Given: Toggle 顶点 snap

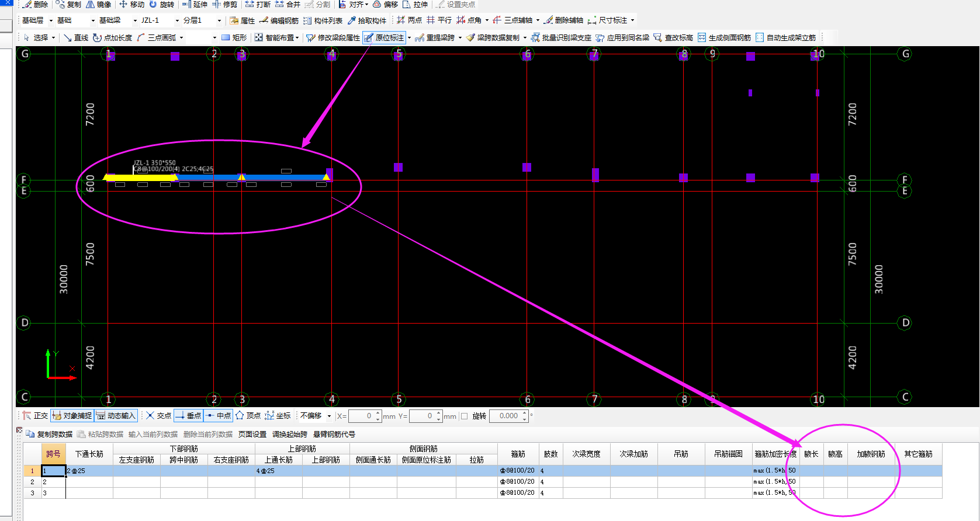Looking at the screenshot, I should [248, 416].
